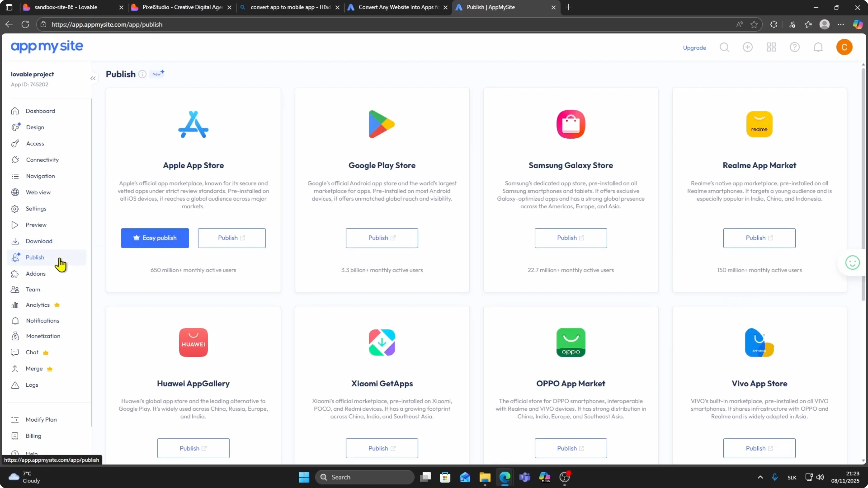Switch to Convert Any Website into Apps tab
The image size is (868, 488).
tap(398, 7)
